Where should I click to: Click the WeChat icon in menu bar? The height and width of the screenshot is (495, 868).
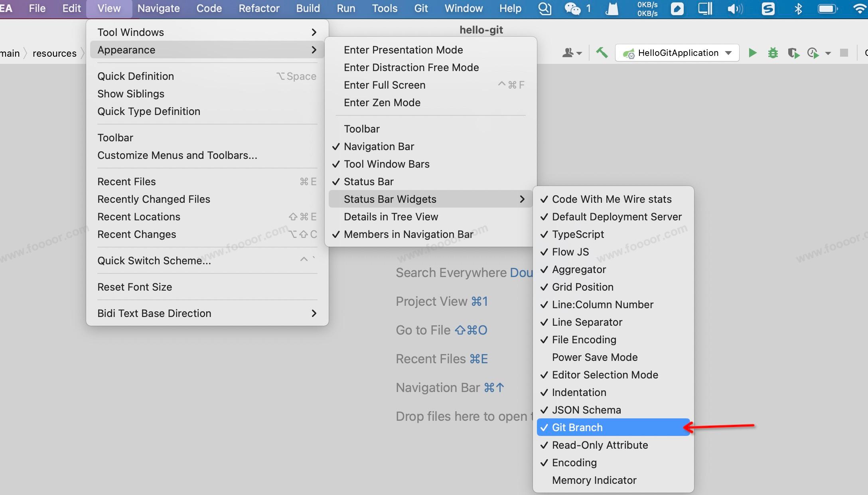pyautogui.click(x=572, y=8)
